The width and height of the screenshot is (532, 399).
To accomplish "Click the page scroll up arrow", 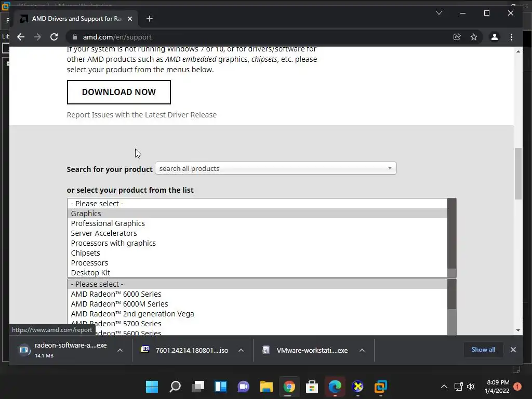I will pos(518,51).
